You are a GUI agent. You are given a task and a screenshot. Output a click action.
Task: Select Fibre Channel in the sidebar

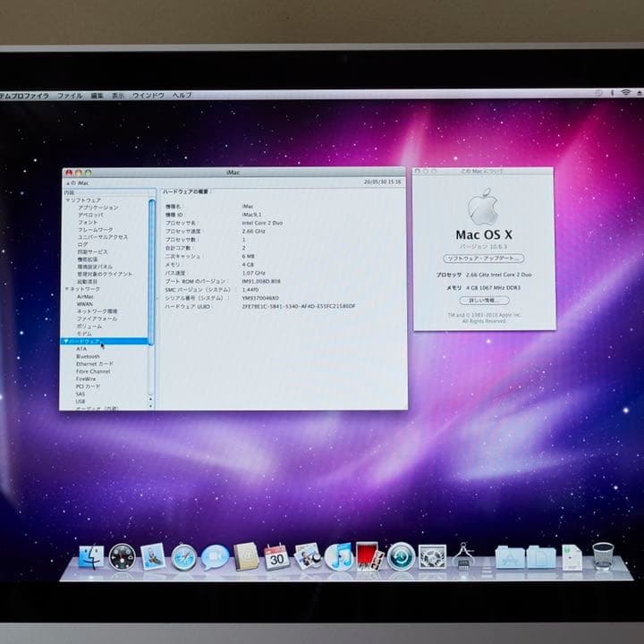coord(93,371)
